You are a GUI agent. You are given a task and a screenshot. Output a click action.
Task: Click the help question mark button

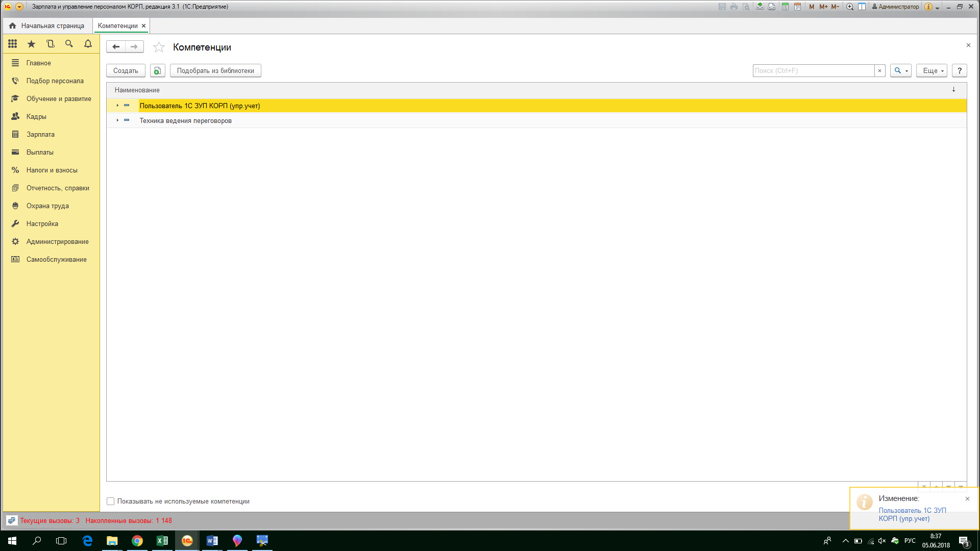(x=960, y=70)
